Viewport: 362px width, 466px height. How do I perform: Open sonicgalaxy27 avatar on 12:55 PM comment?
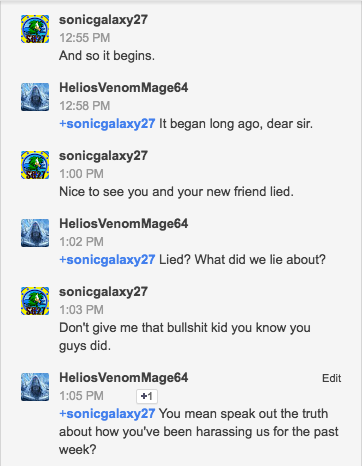pyautogui.click(x=35, y=29)
